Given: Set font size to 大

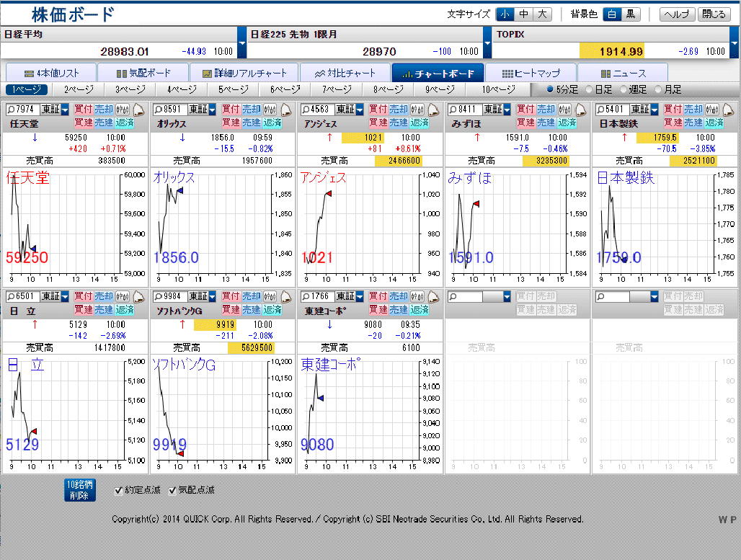Looking at the screenshot, I should click(x=543, y=14).
